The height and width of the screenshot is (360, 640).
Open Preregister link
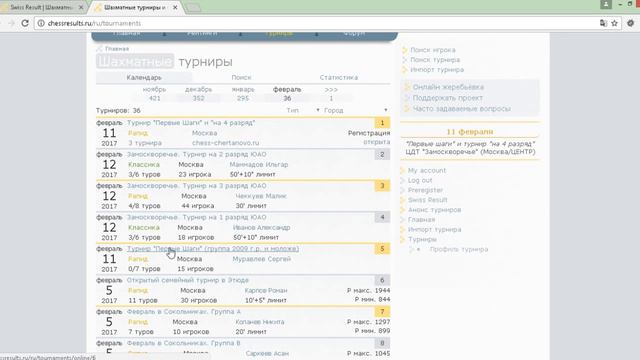pyautogui.click(x=425, y=190)
